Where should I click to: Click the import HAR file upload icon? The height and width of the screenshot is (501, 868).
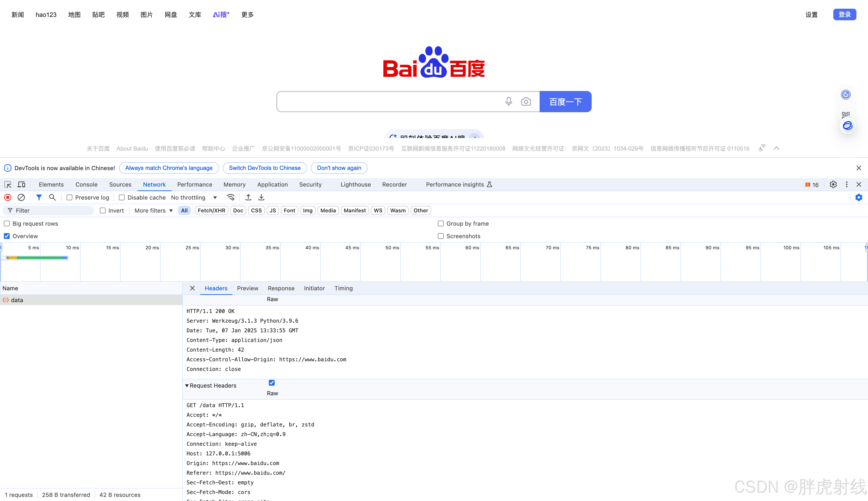click(248, 197)
